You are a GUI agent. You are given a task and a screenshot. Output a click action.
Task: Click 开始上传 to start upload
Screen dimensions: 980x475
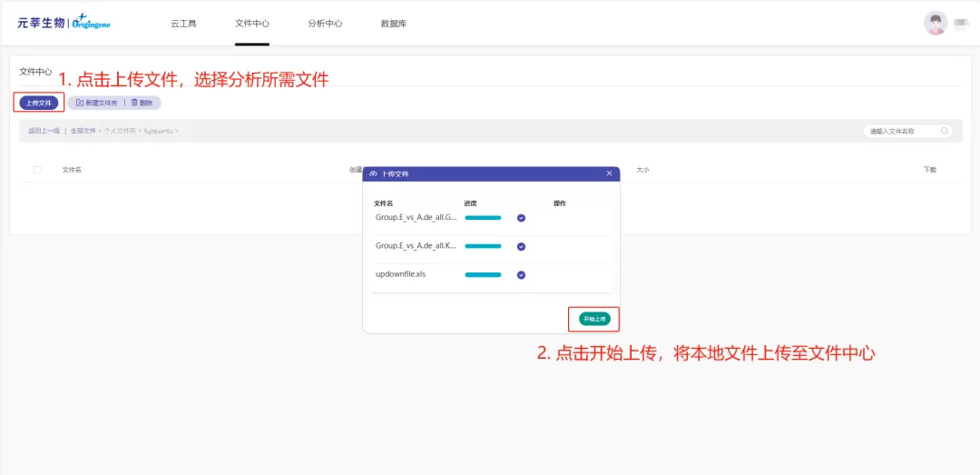click(x=594, y=319)
